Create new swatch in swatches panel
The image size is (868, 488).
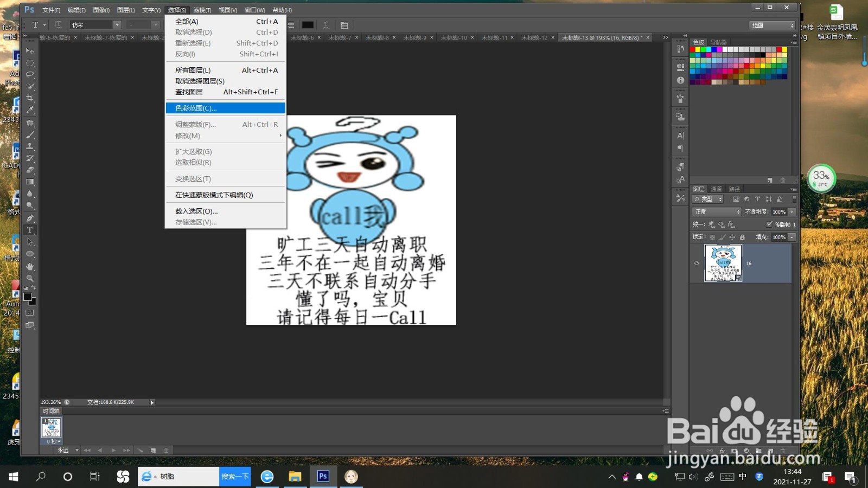(x=770, y=180)
